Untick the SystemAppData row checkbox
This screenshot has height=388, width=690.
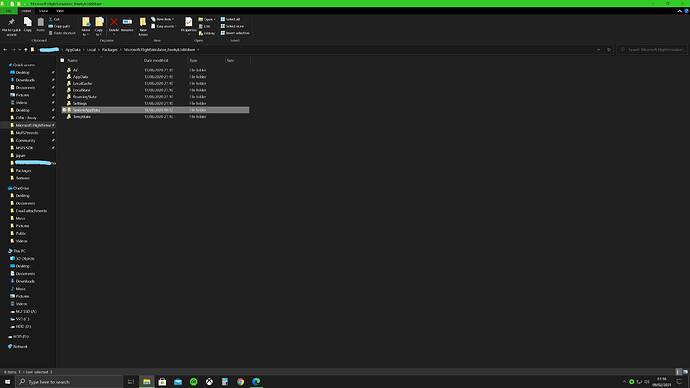coord(64,110)
